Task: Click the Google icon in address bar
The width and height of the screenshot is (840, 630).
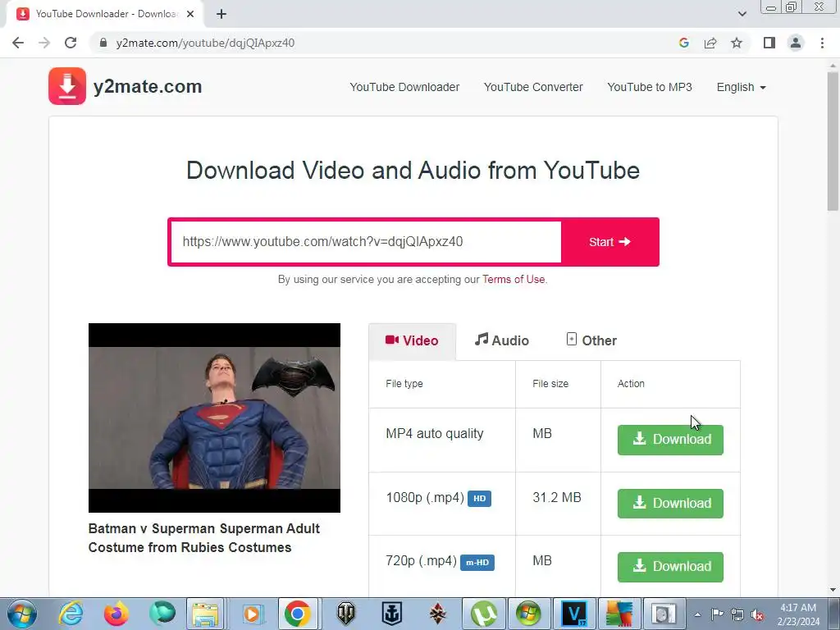Action: 683,43
